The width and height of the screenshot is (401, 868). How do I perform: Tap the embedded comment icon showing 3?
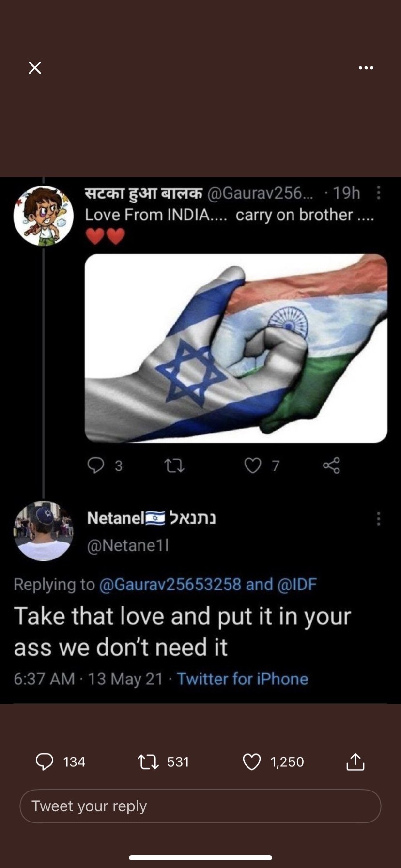point(96,465)
